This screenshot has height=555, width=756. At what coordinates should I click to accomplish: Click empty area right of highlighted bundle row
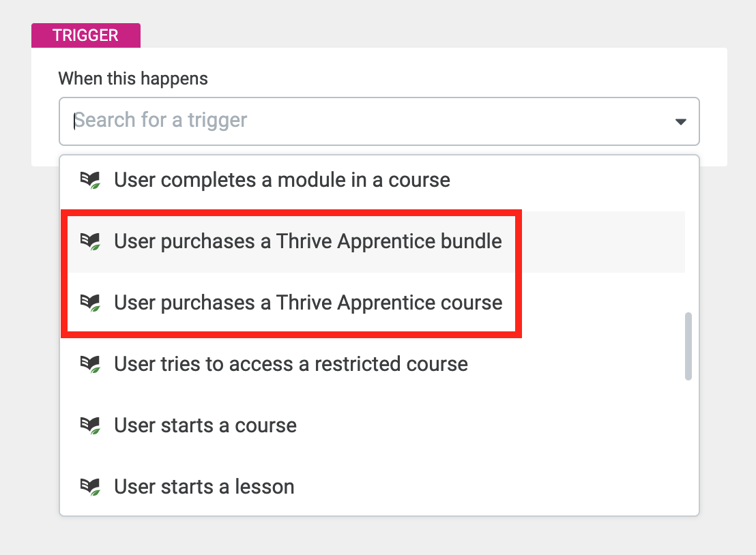tap(602, 242)
